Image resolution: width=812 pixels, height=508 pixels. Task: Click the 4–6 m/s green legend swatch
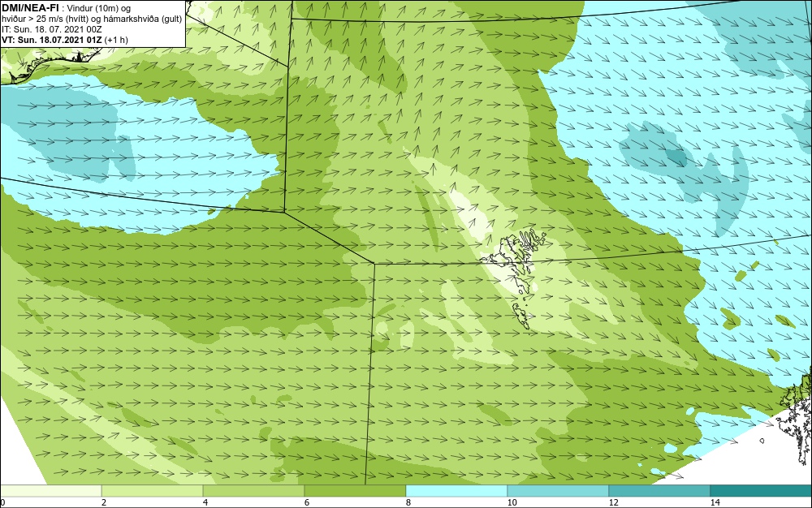click(x=253, y=491)
